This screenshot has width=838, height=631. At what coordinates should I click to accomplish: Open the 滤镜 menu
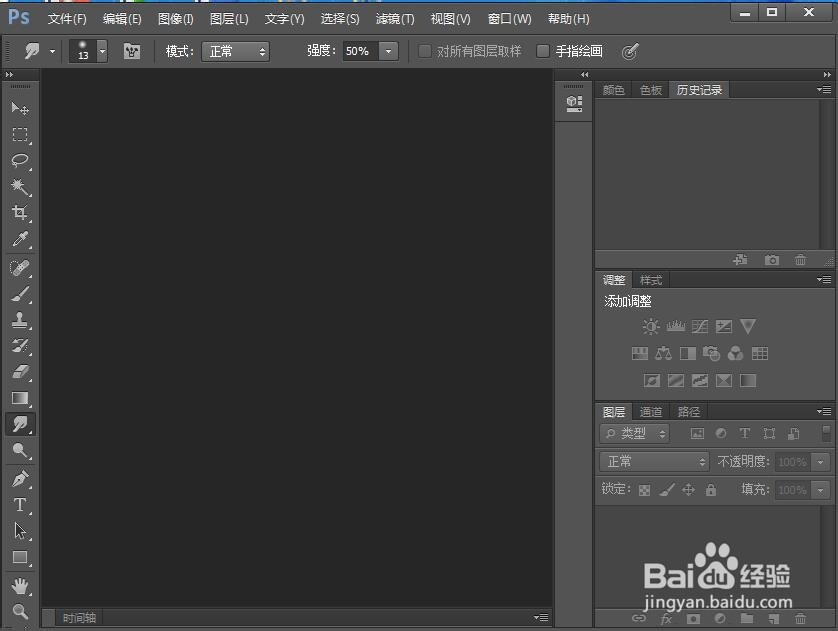coord(394,18)
